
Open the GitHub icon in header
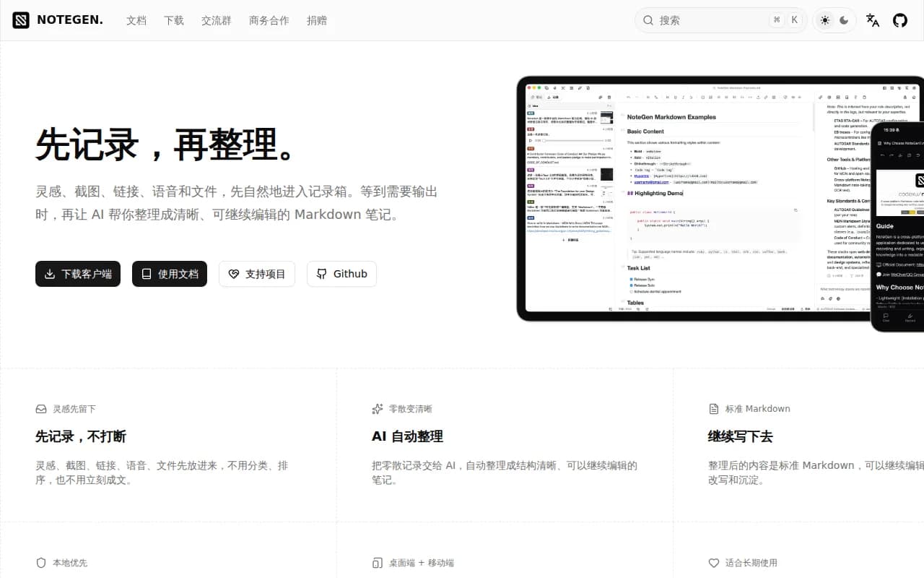point(900,20)
